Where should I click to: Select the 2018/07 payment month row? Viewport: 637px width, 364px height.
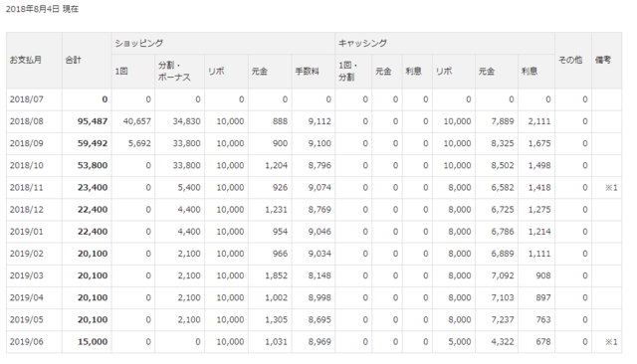(x=314, y=99)
